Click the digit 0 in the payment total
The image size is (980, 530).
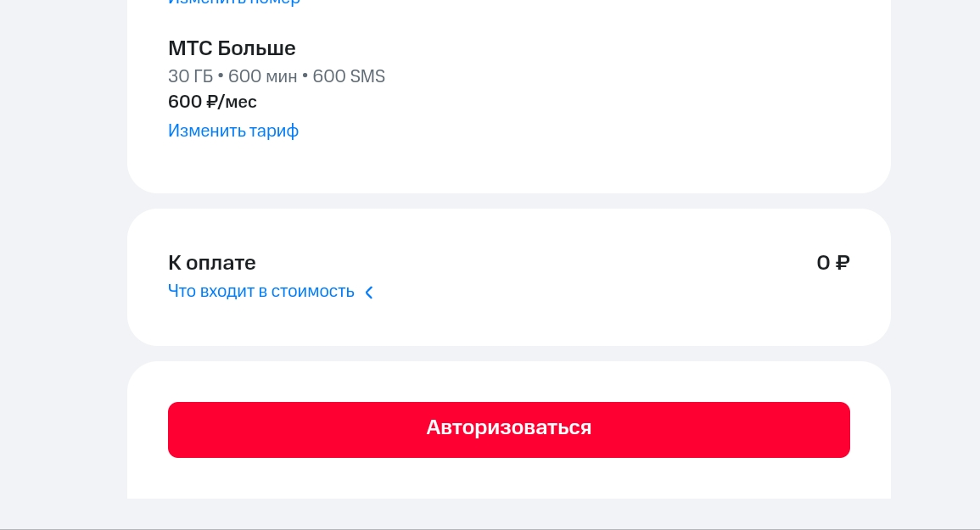pyautogui.click(x=824, y=263)
